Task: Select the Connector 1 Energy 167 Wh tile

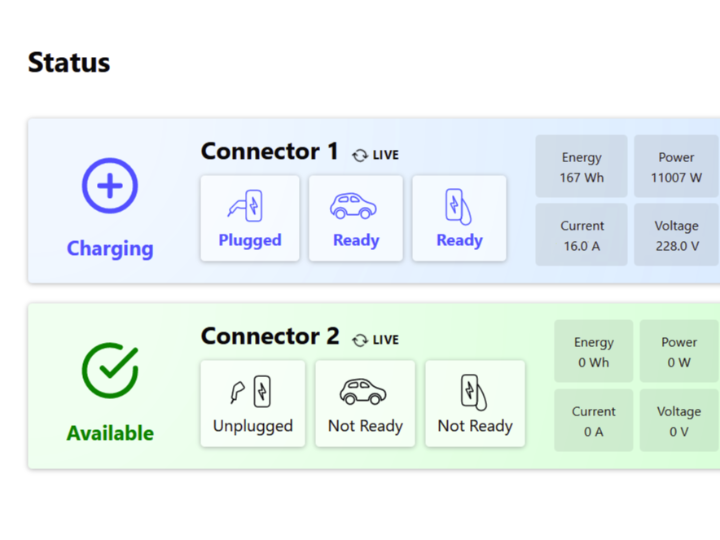Action: [581, 167]
